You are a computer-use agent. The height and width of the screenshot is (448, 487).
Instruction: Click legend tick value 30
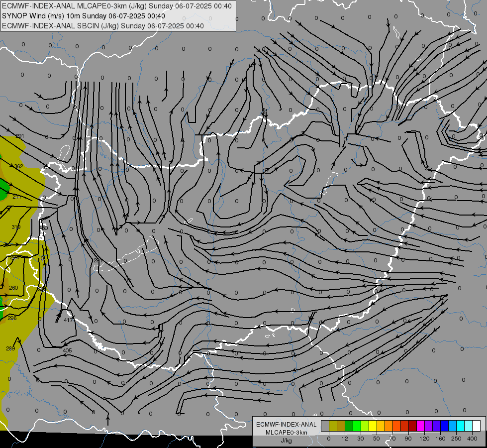point(361,439)
